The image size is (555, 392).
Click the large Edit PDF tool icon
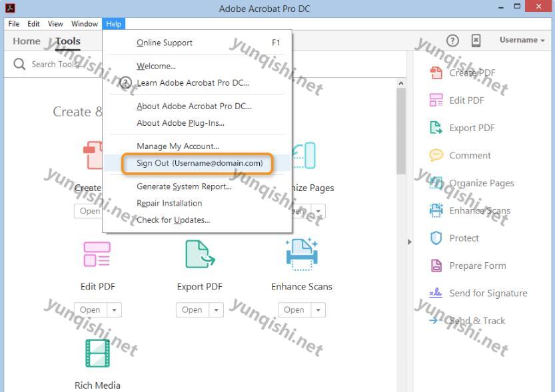(x=97, y=254)
